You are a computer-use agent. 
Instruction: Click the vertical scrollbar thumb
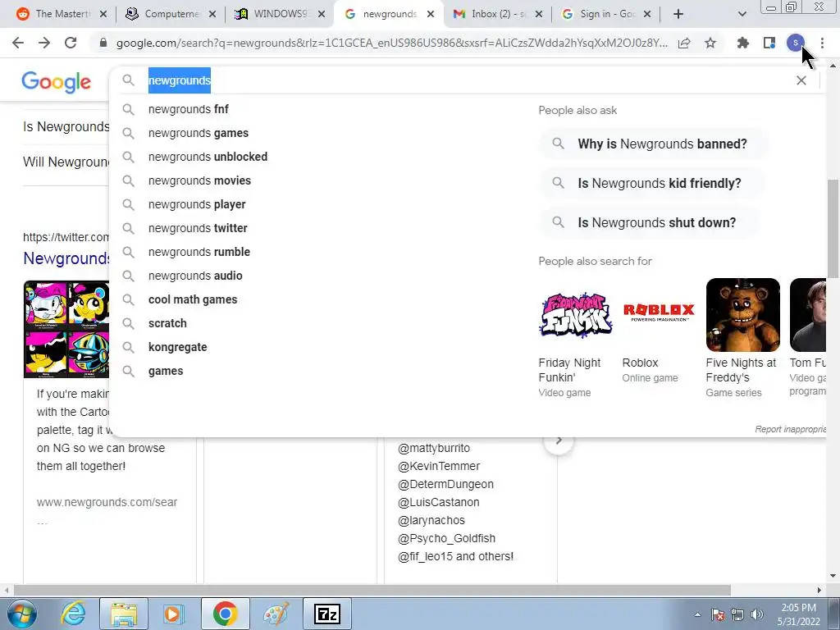[x=833, y=230]
